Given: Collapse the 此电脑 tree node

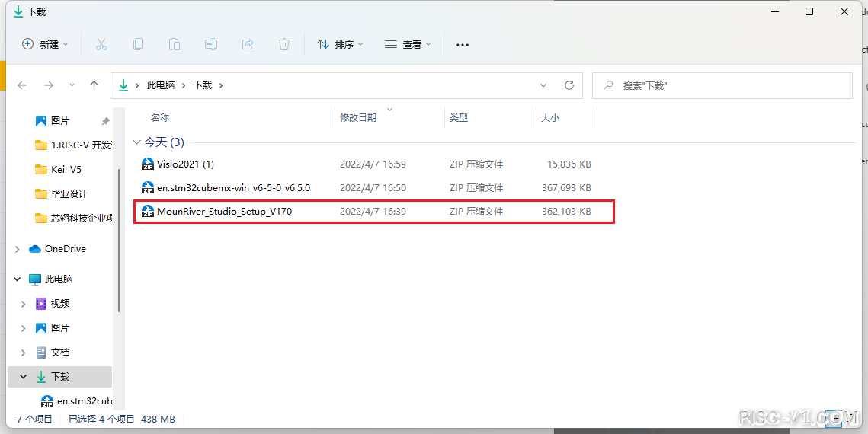Looking at the screenshot, I should (x=18, y=279).
